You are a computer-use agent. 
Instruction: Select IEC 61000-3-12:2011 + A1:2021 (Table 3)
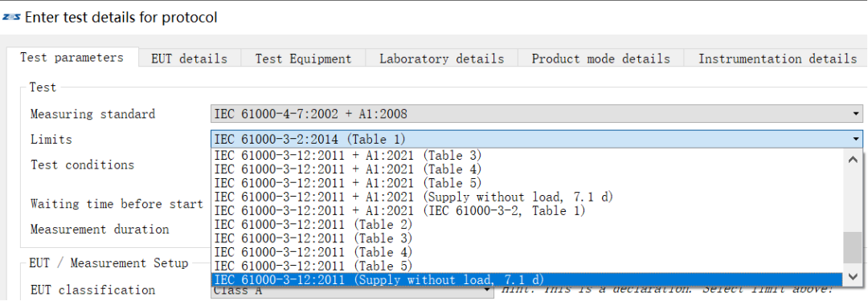tap(527, 156)
